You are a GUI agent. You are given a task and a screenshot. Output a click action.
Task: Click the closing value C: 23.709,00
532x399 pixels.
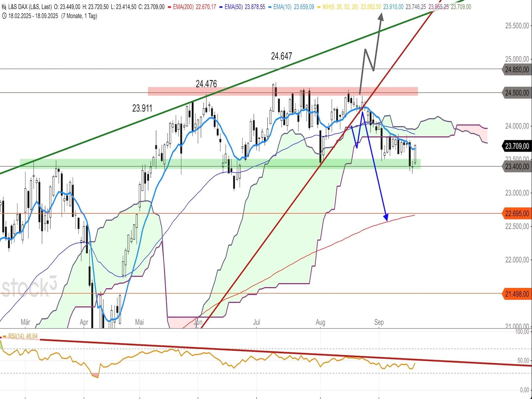click(x=151, y=7)
